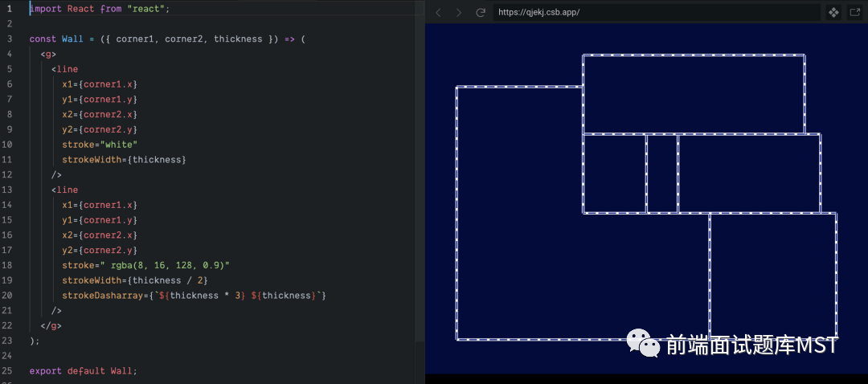Click line number 12 in the gutter

point(8,175)
